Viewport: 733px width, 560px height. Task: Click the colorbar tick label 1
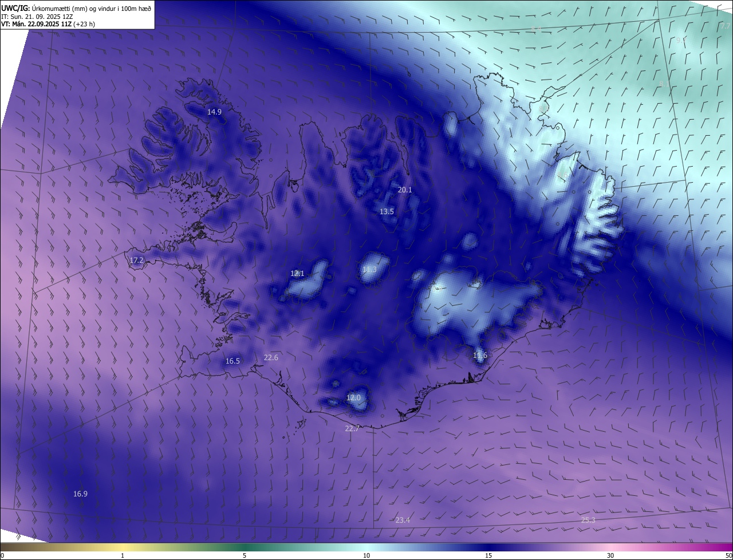pos(123,555)
